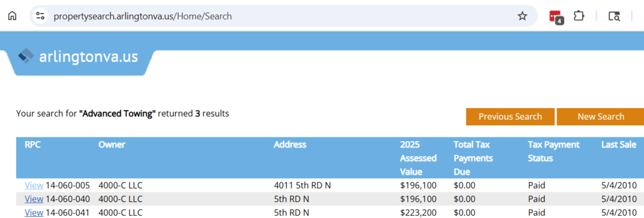Sort by 2025 Assessed Value header
This screenshot has width=644, height=218.
(418, 158)
